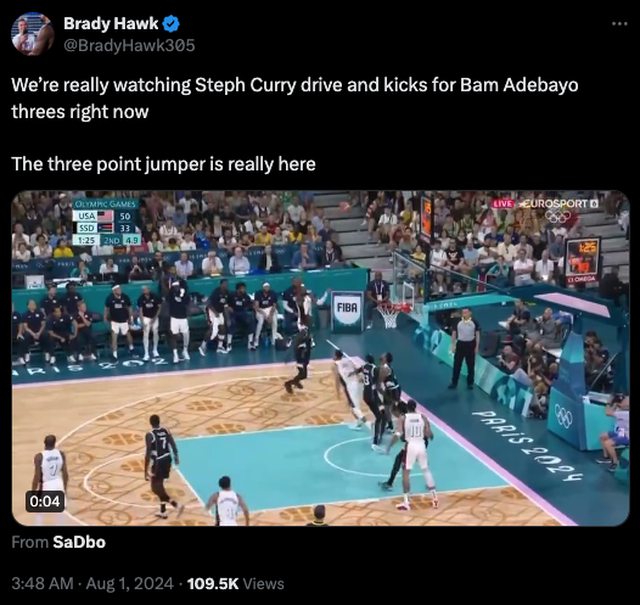This screenshot has width=640, height=605.
Task: Click the tweet text about Steph Curry
Action: click(295, 98)
